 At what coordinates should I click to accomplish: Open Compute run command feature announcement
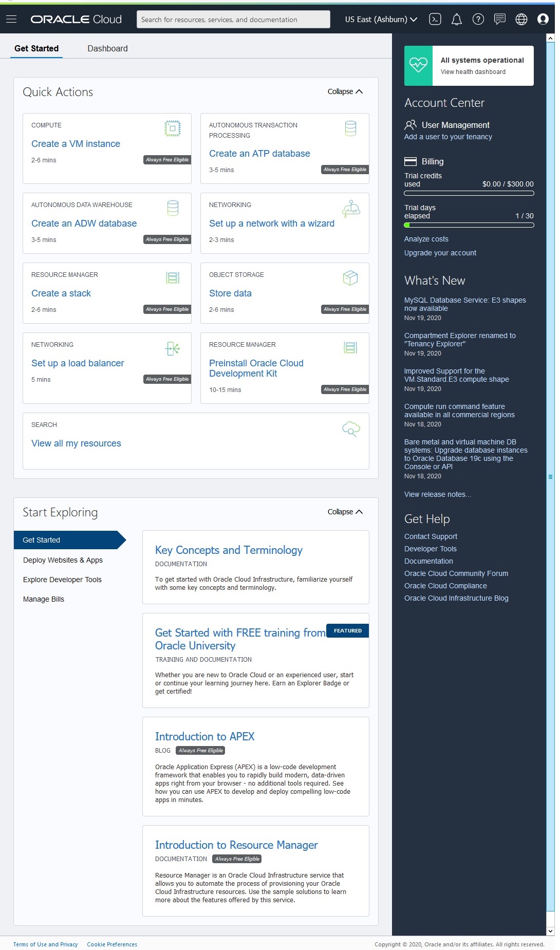coord(459,411)
